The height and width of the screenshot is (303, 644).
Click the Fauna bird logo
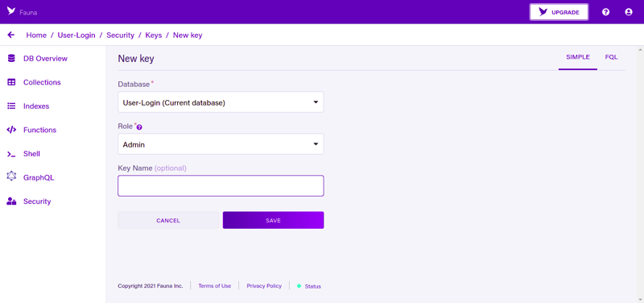point(11,11)
